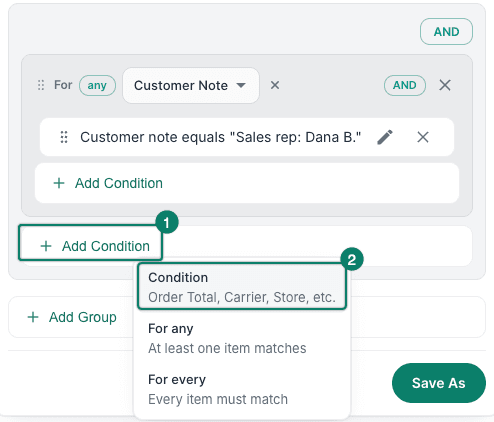Edit the Customer note equals condition with pencil
This screenshot has height=422, width=494.
(385, 137)
